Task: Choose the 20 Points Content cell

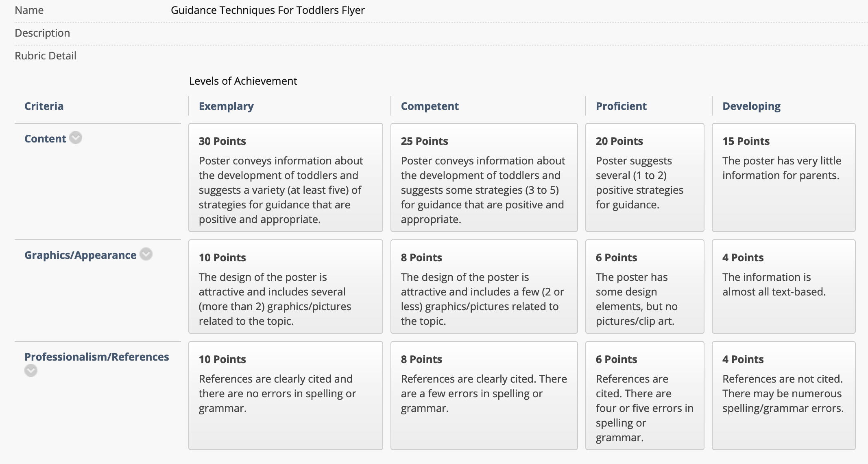Action: tap(645, 177)
